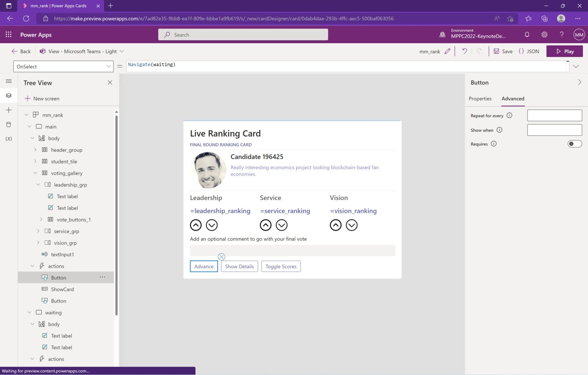This screenshot has height=375, width=588.
Task: Show notifications via the bell icon
Action: (x=527, y=34)
